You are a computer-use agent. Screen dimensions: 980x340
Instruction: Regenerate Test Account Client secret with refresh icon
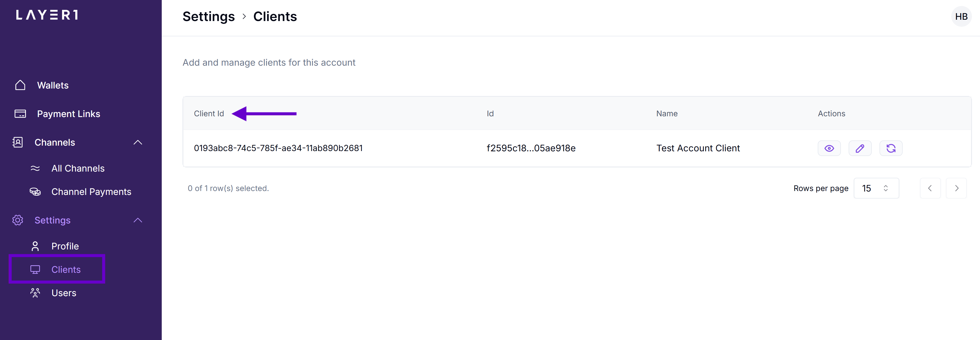[x=891, y=148]
